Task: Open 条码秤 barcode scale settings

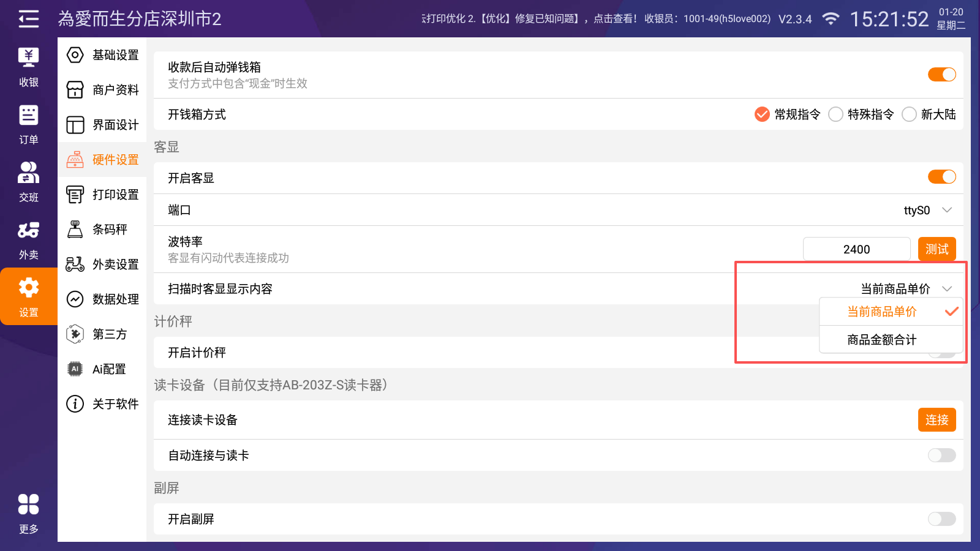Action: [x=102, y=230]
